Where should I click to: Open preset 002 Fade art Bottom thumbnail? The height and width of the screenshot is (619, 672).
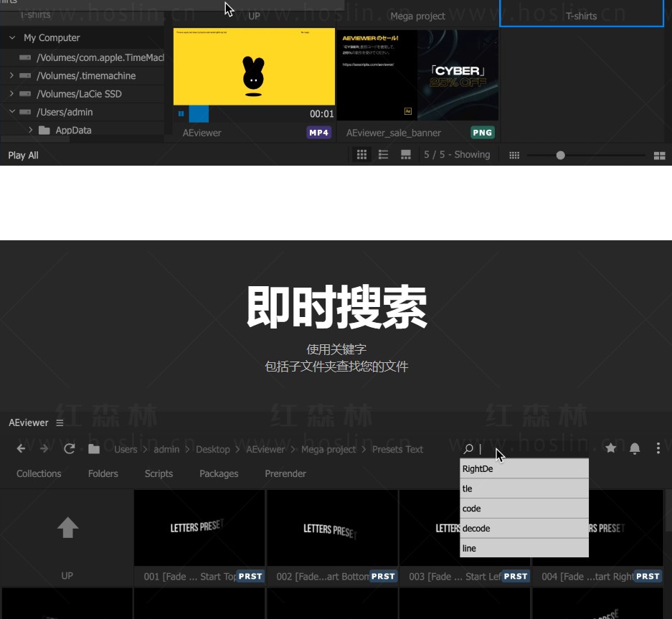332,528
